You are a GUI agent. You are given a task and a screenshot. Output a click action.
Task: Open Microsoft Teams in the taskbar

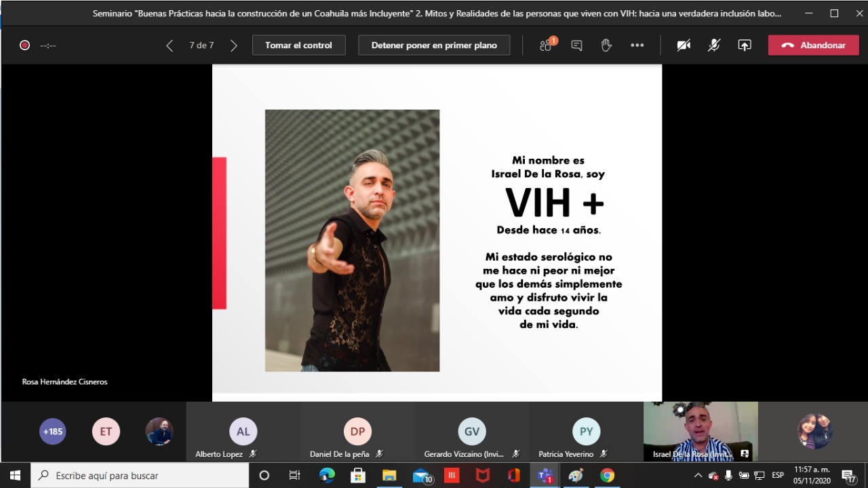point(545,476)
